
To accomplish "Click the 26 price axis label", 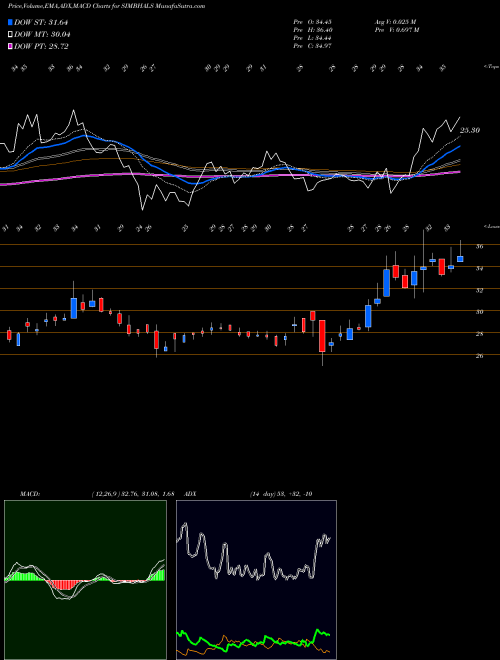I will click(479, 356).
